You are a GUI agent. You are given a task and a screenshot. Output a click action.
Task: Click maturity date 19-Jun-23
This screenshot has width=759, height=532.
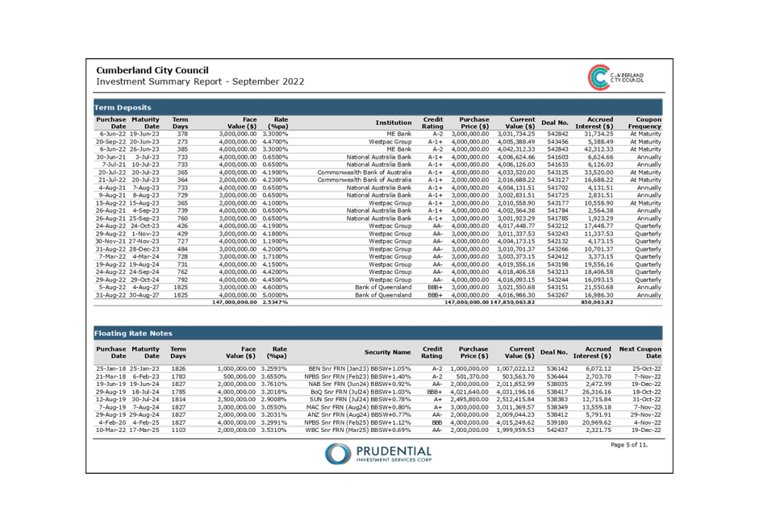tap(144, 134)
